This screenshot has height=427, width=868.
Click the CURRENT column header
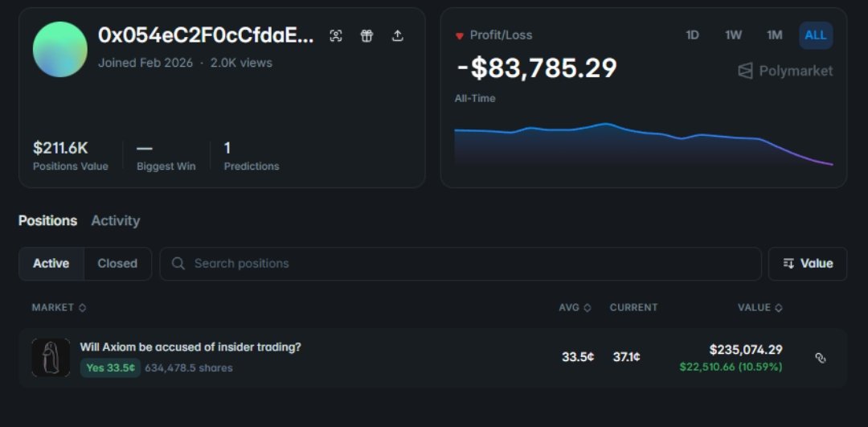pos(634,307)
